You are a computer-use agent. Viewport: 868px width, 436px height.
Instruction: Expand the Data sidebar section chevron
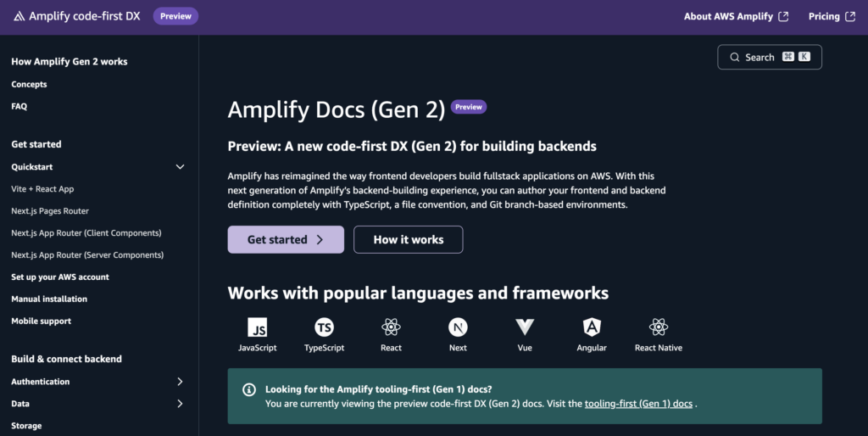(180, 404)
